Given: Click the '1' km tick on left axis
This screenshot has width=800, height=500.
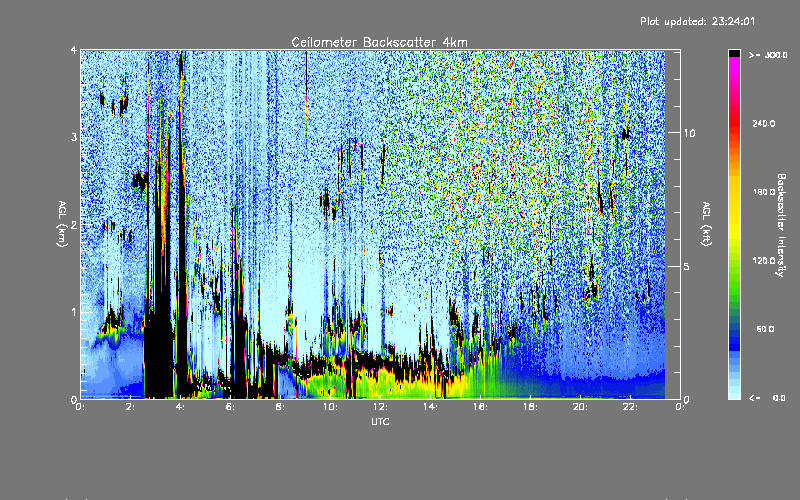Looking at the screenshot, I should coord(74,312).
